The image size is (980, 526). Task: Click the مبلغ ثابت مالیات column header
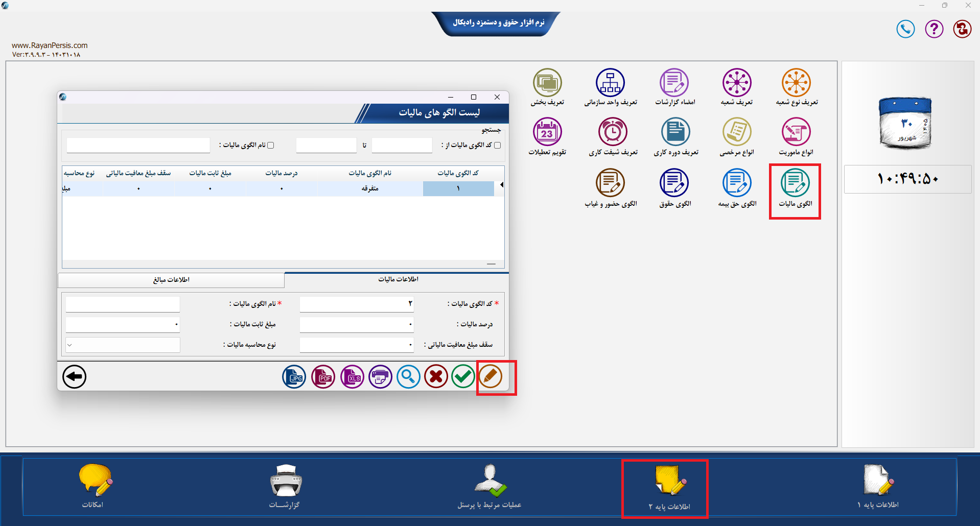pos(210,173)
